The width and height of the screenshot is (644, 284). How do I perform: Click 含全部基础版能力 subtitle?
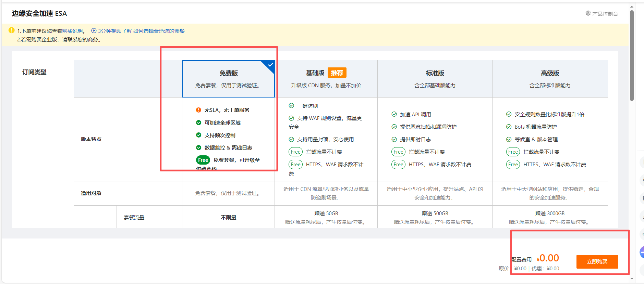click(435, 86)
